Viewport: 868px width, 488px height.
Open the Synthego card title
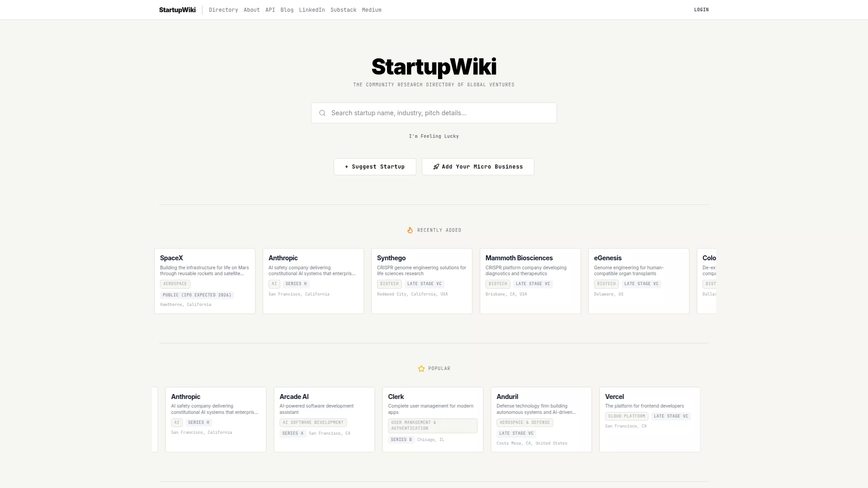pyautogui.click(x=391, y=258)
